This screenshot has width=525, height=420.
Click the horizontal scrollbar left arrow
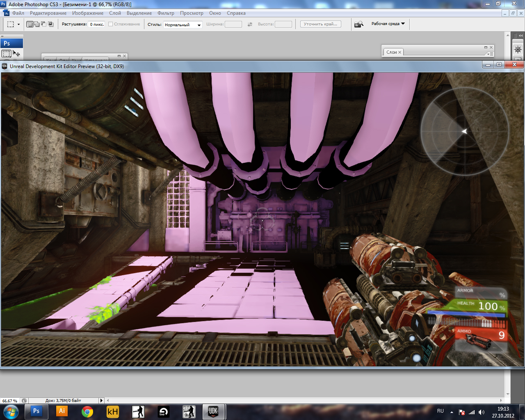108,400
